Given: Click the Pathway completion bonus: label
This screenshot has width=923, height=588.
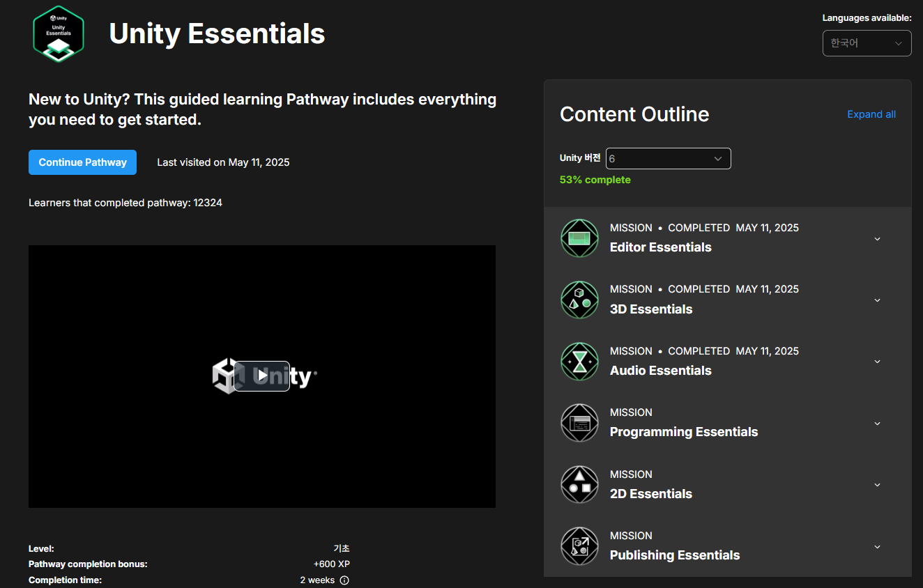Looking at the screenshot, I should [x=88, y=564].
